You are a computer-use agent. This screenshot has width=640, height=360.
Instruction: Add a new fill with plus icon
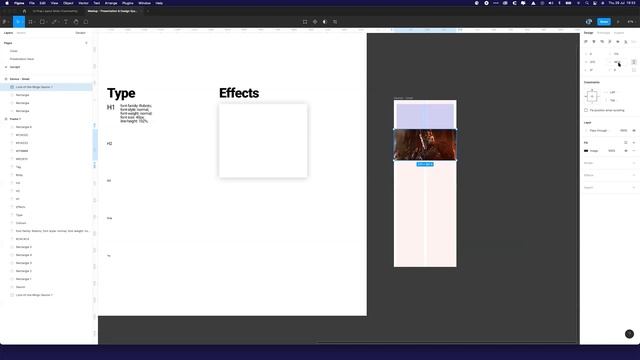634,142
